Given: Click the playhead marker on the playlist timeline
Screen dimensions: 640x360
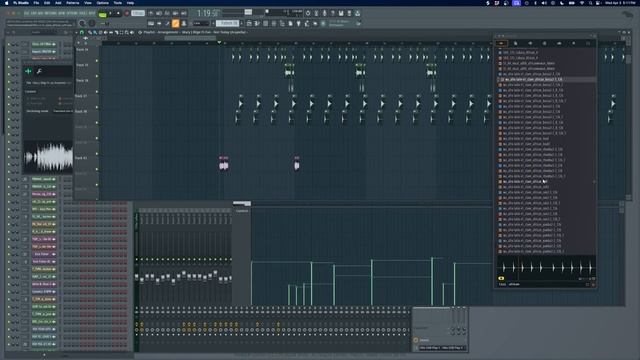Looking at the screenshot, I should click(219, 42).
